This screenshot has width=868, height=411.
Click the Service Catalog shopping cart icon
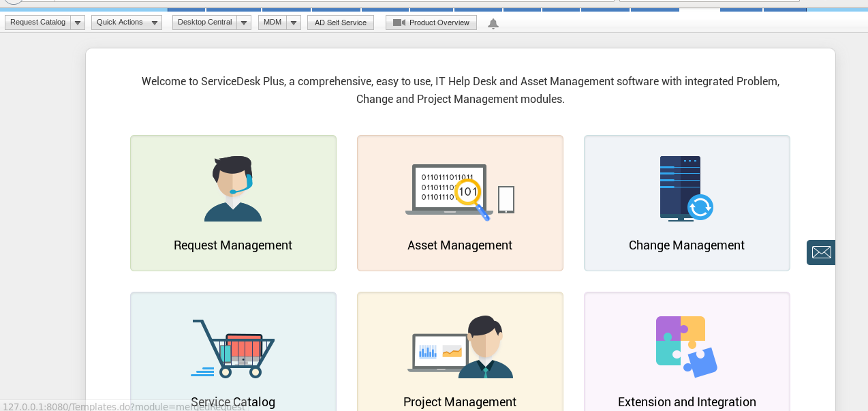(233, 348)
